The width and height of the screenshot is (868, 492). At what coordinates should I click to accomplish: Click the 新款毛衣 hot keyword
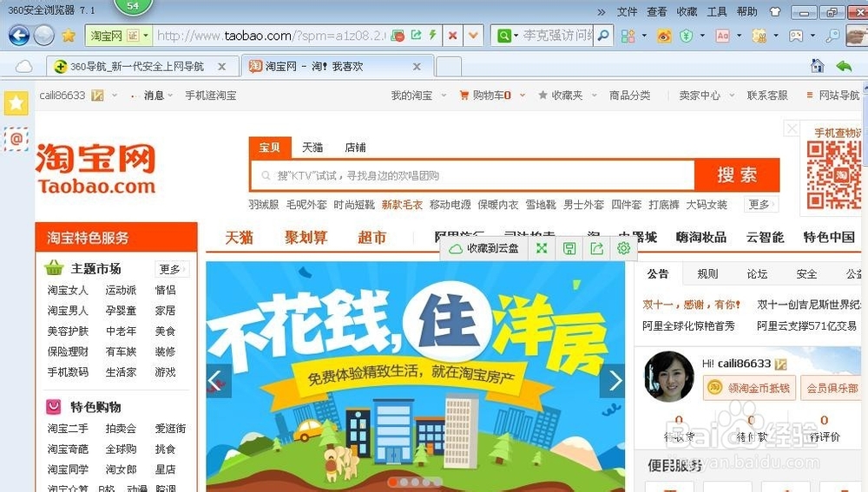[402, 205]
